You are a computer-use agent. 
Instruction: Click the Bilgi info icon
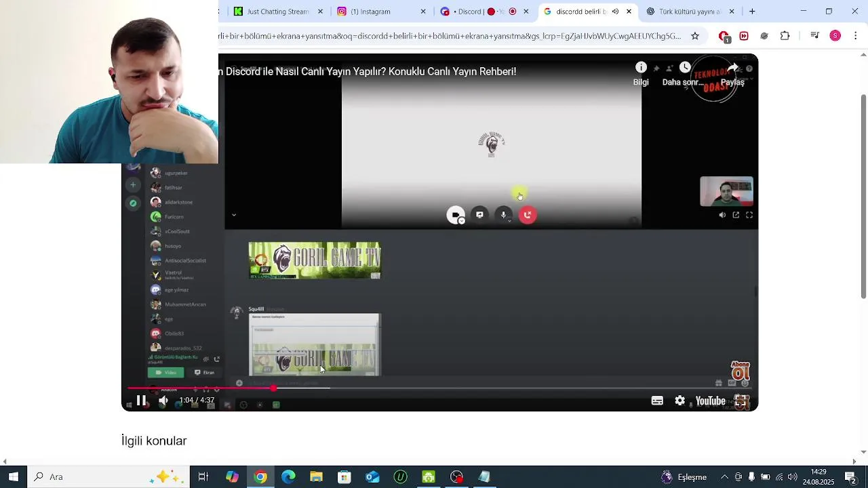coord(641,67)
